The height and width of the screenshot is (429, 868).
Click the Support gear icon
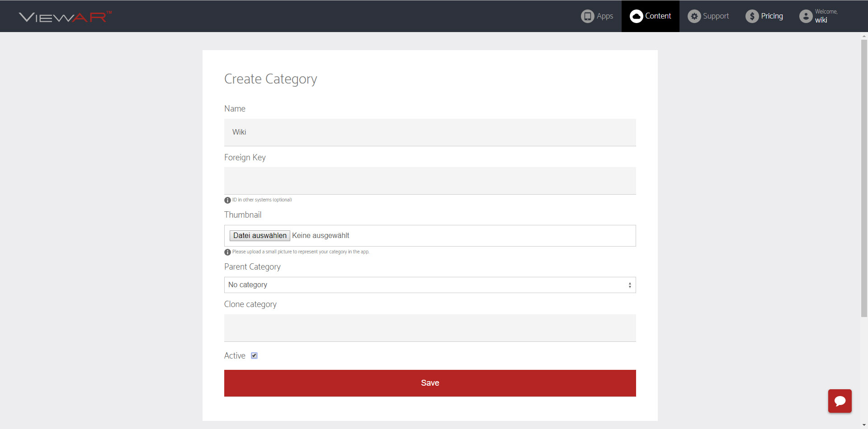(x=694, y=16)
